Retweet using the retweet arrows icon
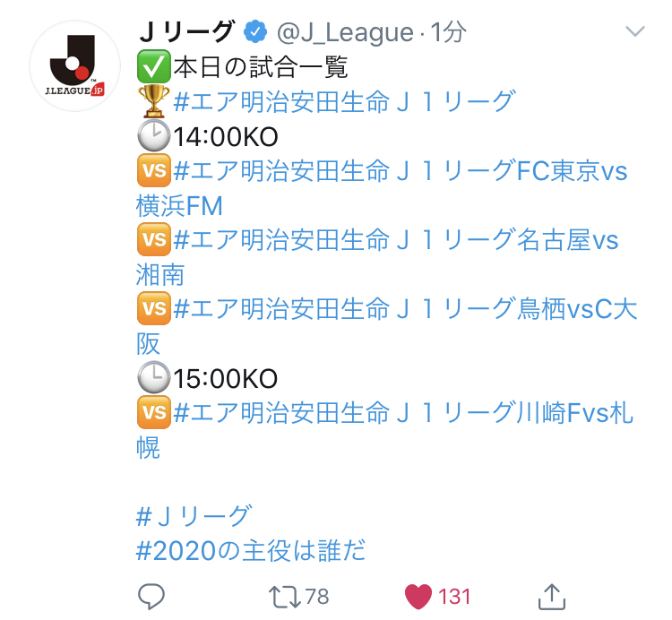Viewport: 672px width, 620px height. (x=285, y=598)
